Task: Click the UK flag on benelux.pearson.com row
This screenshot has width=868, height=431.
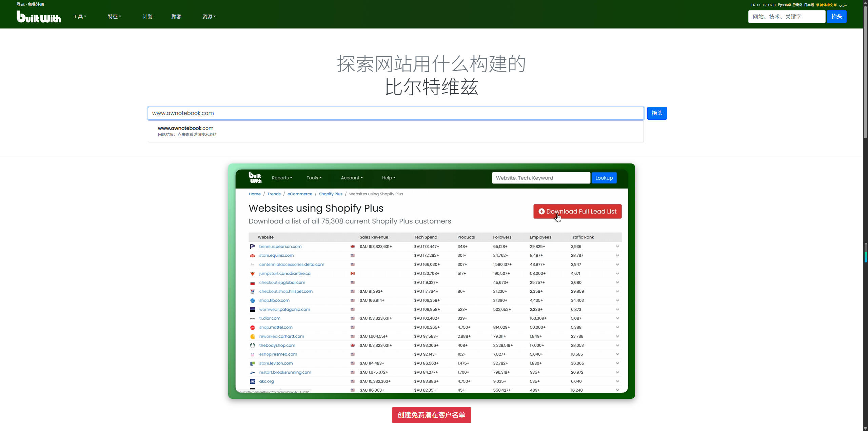Action: 353,247
